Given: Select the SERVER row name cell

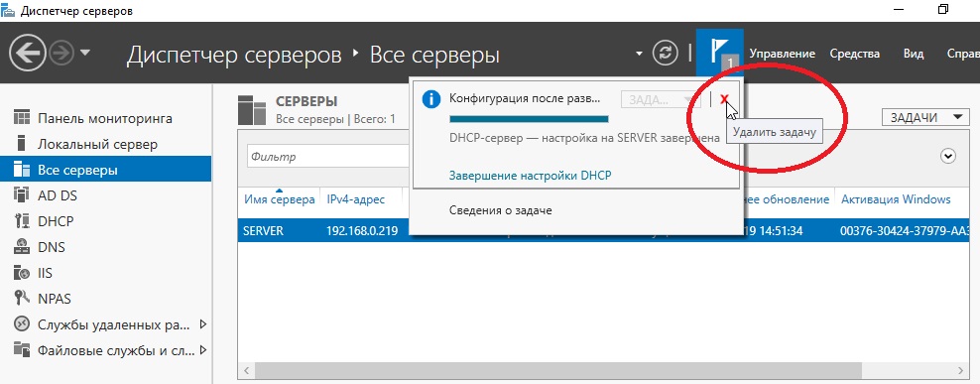Looking at the screenshot, I should coord(263,231).
